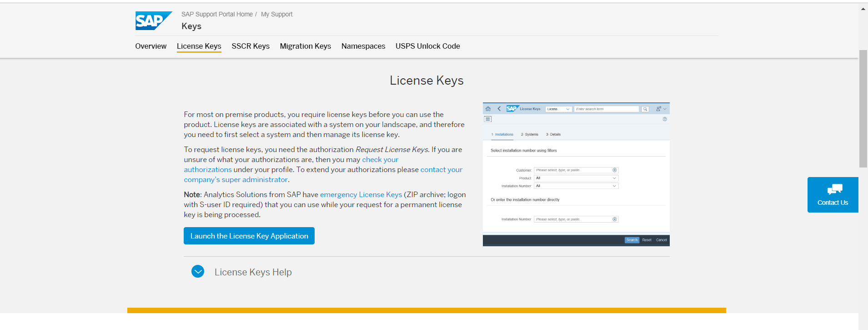
Task: Select USPS Unlock Code tab
Action: pos(428,46)
